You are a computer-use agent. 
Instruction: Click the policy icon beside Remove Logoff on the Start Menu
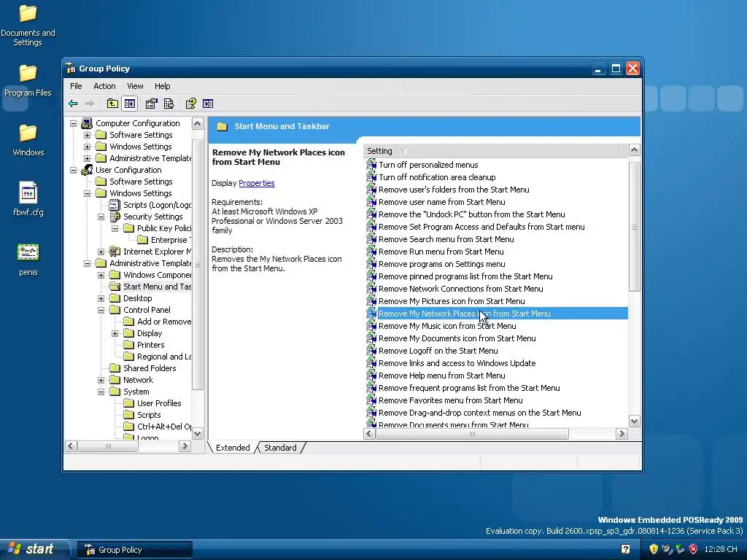371,351
